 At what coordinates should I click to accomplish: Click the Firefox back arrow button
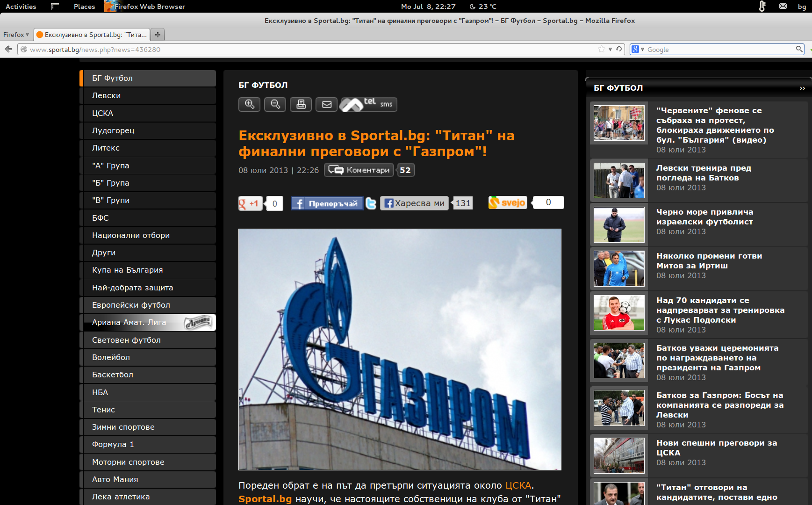click(x=8, y=49)
